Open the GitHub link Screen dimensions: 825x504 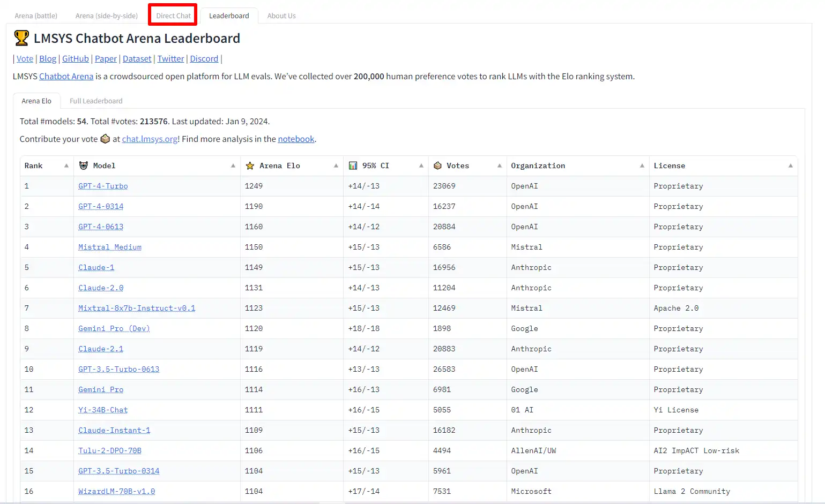(x=76, y=58)
